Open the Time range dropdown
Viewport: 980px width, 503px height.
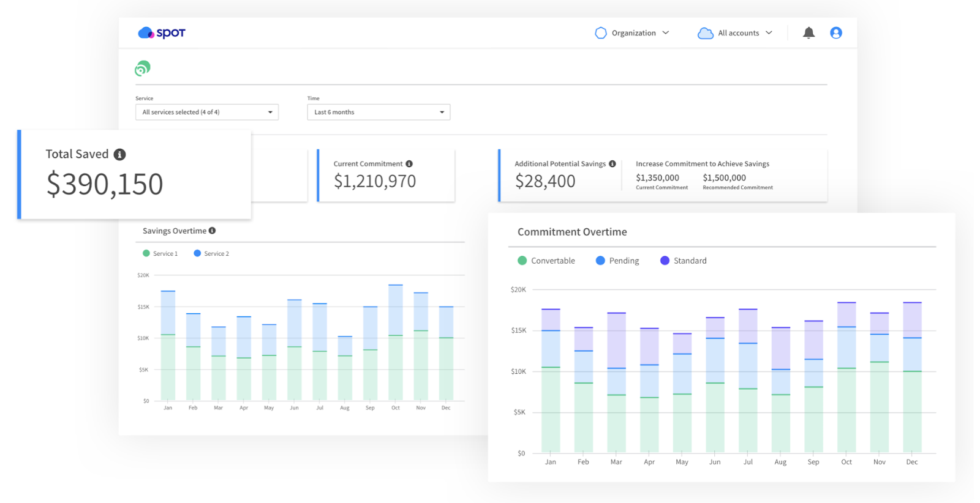pos(378,112)
